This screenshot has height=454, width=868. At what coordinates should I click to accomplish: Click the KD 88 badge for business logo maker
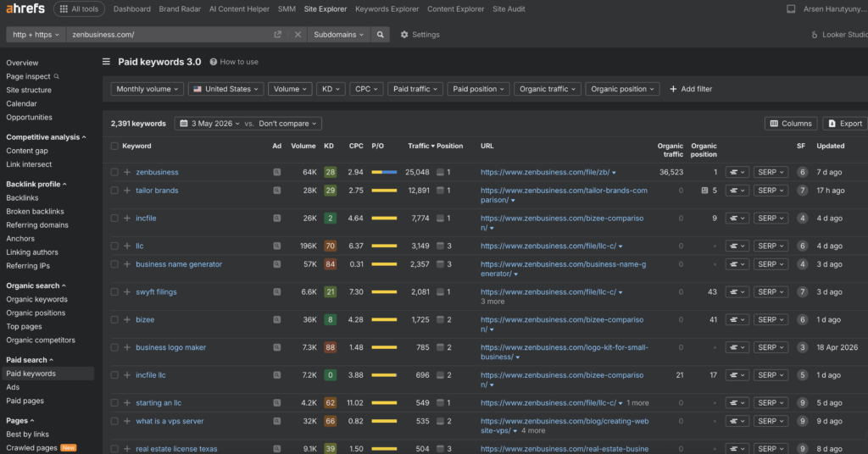pos(331,347)
